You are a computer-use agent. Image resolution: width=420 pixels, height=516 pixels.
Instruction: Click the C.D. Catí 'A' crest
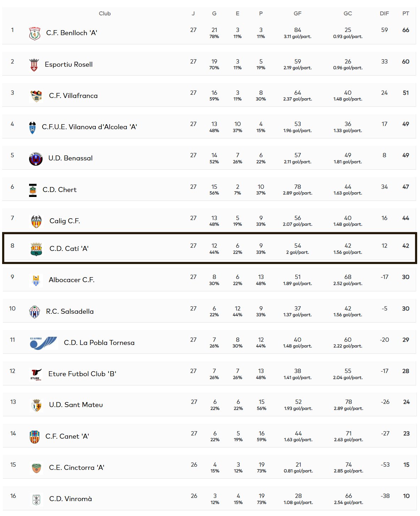pyautogui.click(x=36, y=249)
